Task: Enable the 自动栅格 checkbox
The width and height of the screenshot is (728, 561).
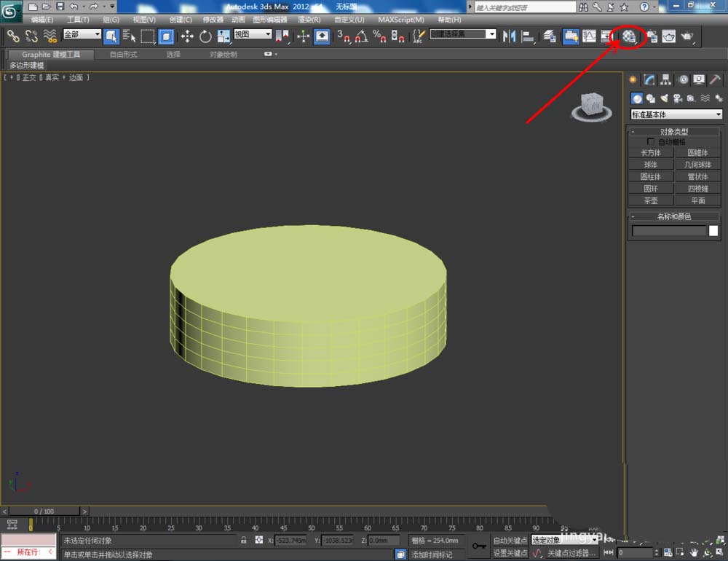Action: 650,141
